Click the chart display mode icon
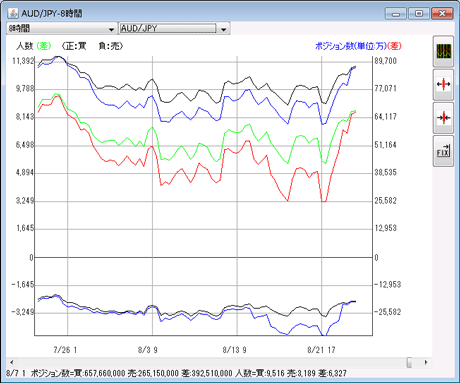 pyautogui.click(x=443, y=51)
